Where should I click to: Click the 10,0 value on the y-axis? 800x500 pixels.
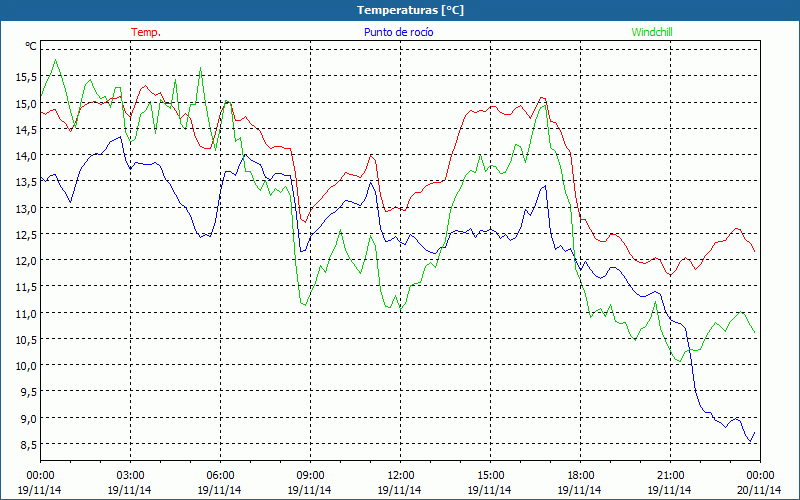[x=26, y=366]
